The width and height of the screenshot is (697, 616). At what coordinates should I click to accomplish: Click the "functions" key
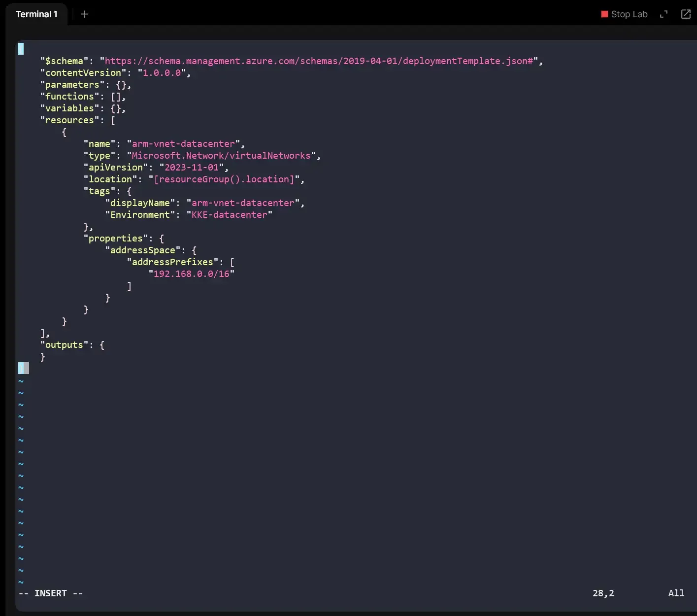(x=69, y=96)
